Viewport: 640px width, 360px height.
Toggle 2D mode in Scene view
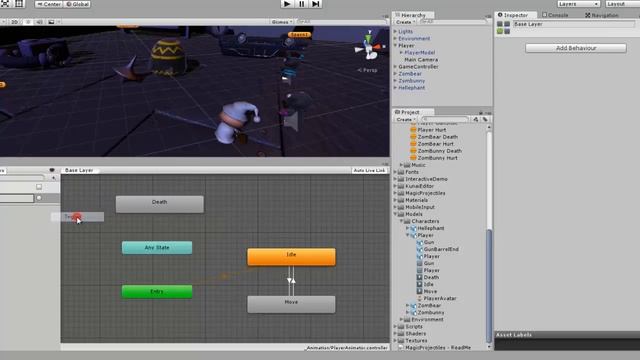[x=14, y=22]
